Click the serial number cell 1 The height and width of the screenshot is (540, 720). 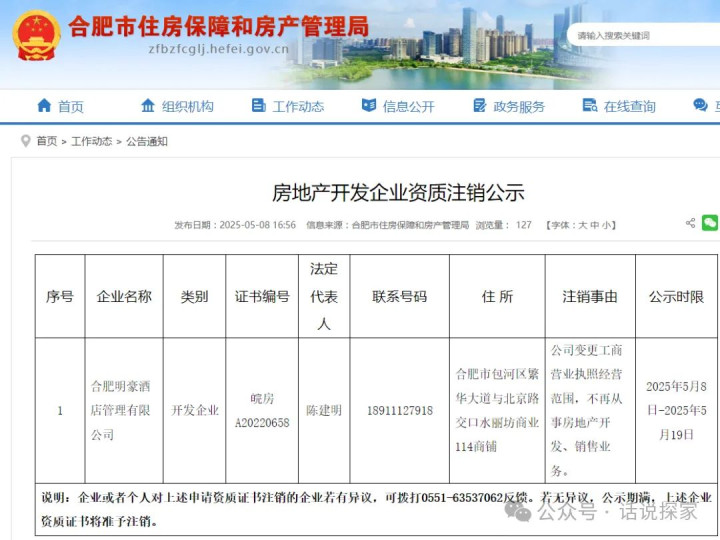(60, 411)
